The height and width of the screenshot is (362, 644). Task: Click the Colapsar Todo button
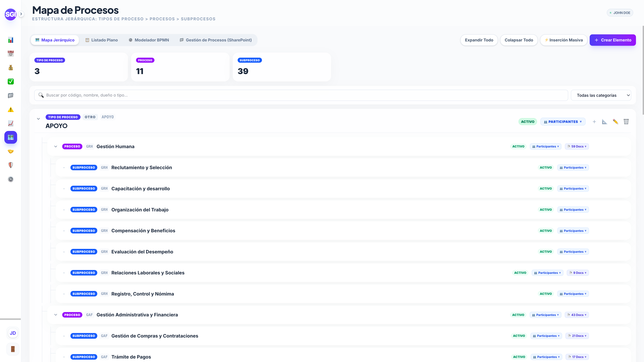(519, 40)
